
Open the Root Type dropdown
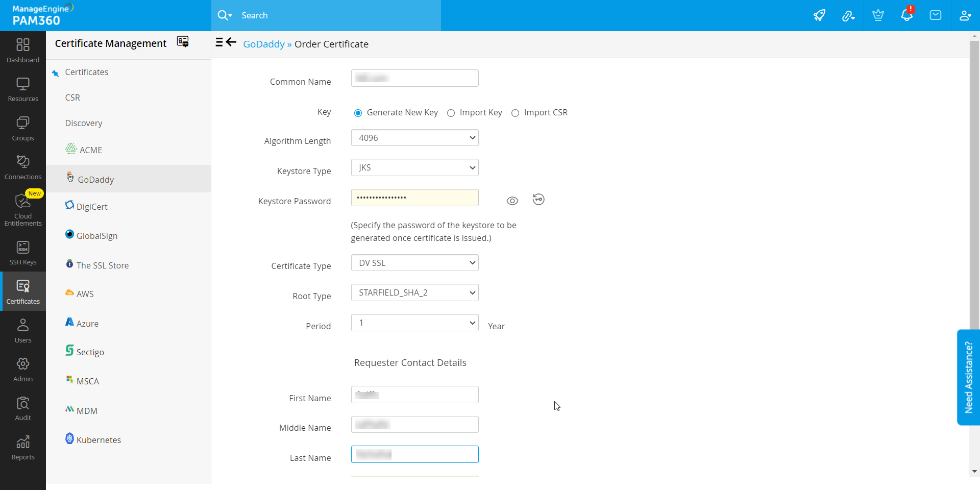(x=414, y=292)
